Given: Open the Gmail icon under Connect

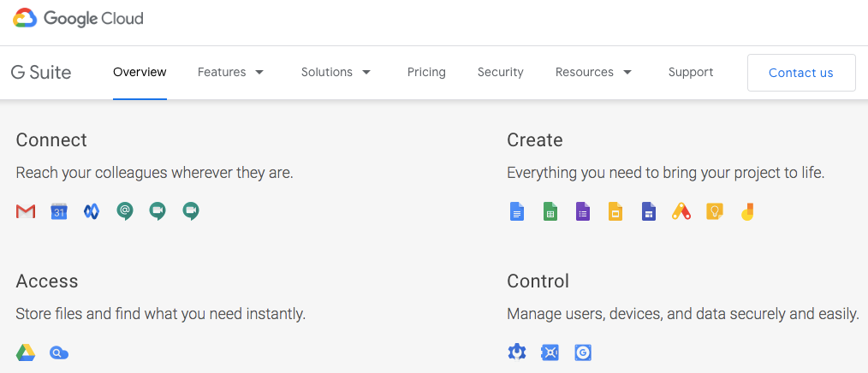Looking at the screenshot, I should (x=26, y=211).
